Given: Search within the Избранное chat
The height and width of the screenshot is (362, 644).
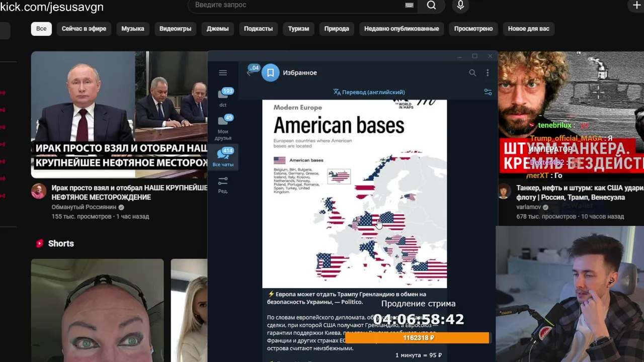Looking at the screenshot, I should pyautogui.click(x=472, y=73).
